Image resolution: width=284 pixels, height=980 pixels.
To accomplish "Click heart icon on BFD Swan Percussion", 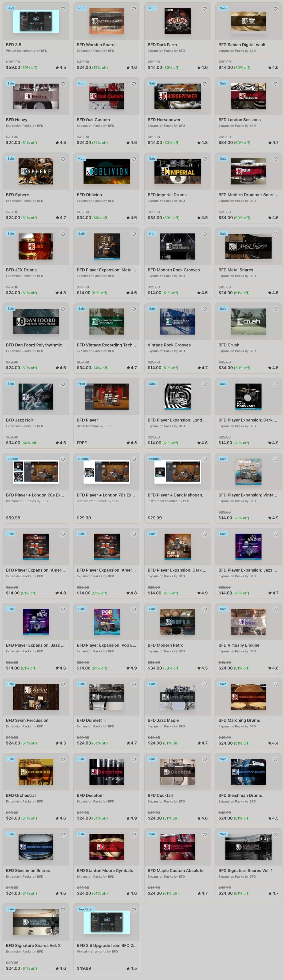I will pyautogui.click(x=63, y=684).
